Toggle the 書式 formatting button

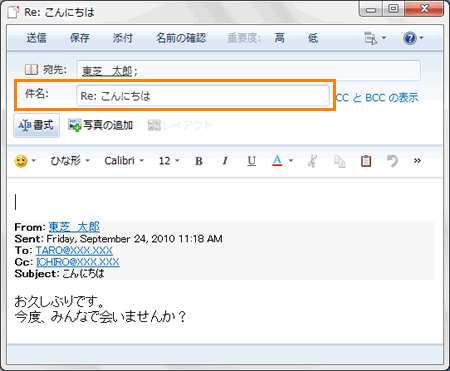click(x=36, y=125)
